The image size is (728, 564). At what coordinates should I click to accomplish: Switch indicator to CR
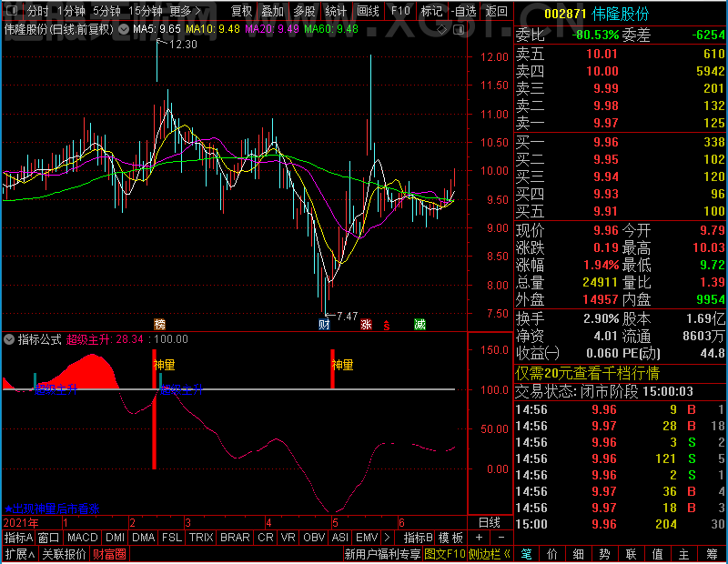tap(266, 538)
